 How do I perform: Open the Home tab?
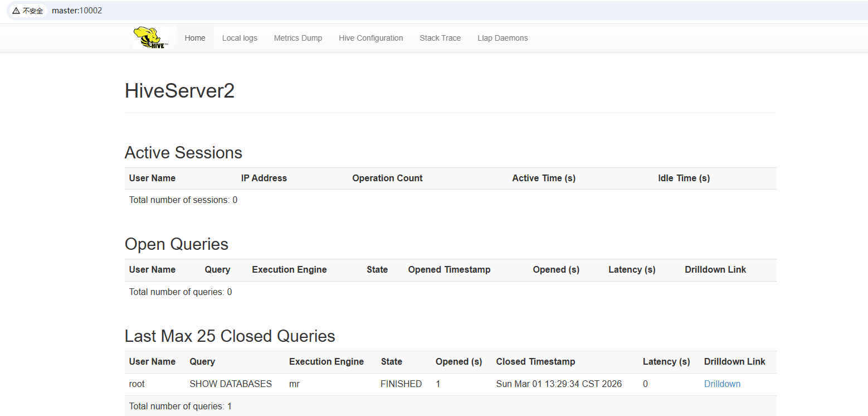pyautogui.click(x=195, y=38)
